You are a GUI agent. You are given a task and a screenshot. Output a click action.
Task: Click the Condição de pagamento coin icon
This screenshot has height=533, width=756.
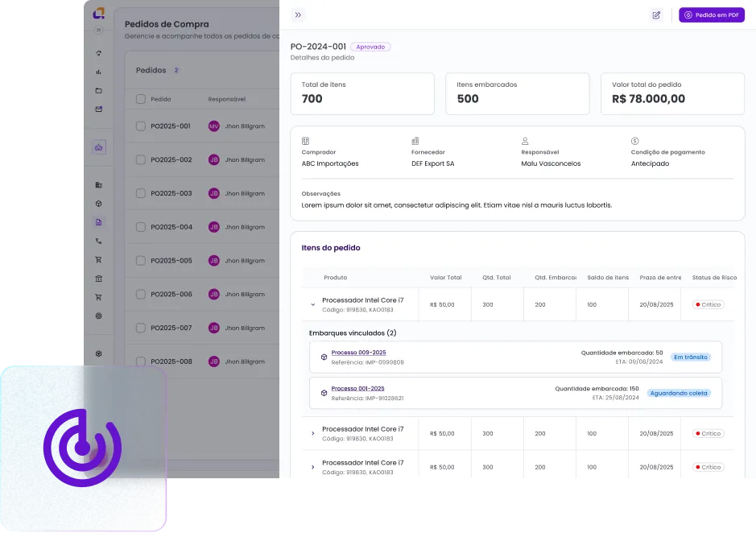pos(635,141)
